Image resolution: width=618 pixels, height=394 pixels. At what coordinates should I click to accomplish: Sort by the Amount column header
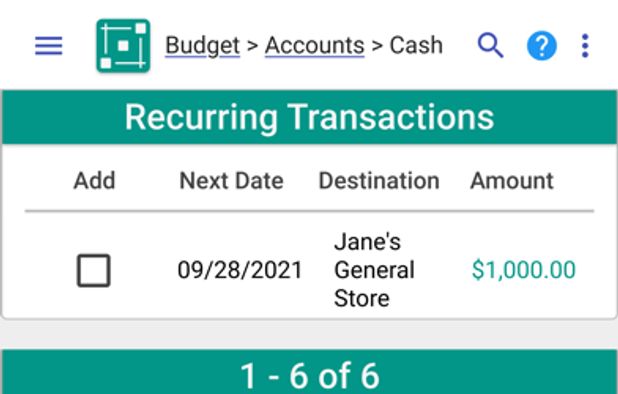tap(512, 181)
